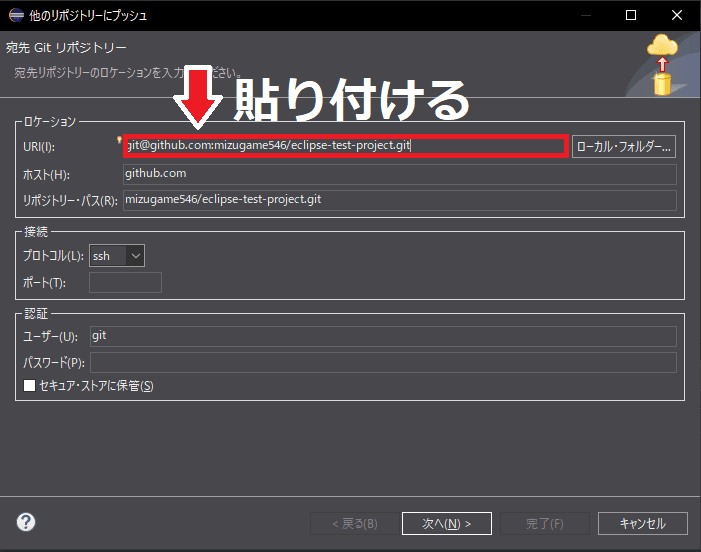Click the 完了(F) button

544,523
